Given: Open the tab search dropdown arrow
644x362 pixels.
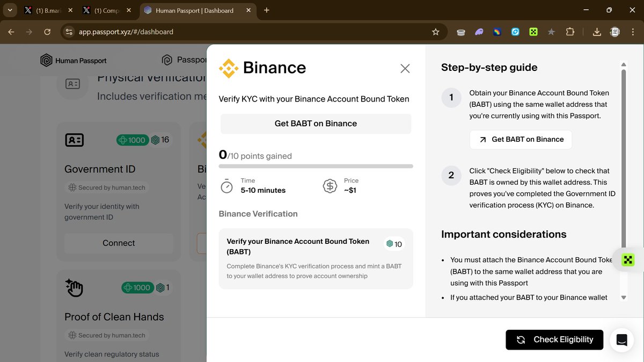Looking at the screenshot, I should (x=10, y=10).
